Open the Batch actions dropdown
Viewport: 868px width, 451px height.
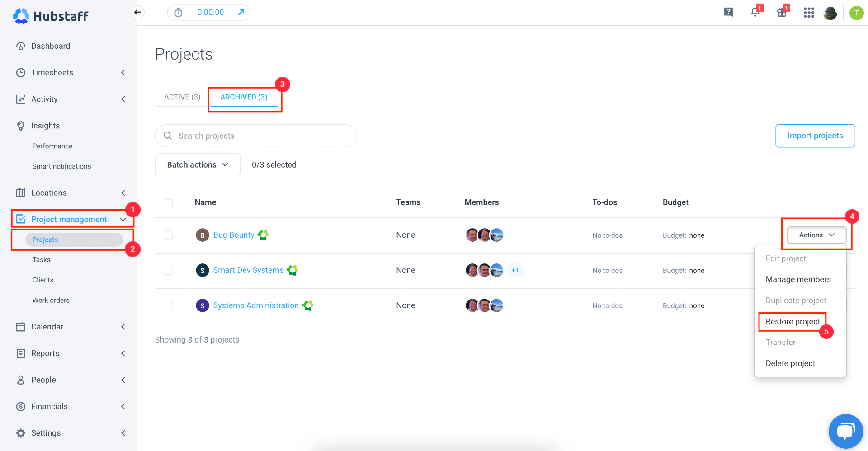[198, 165]
